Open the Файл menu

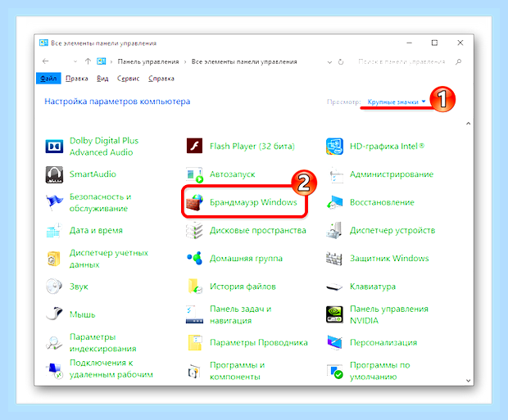(x=48, y=79)
